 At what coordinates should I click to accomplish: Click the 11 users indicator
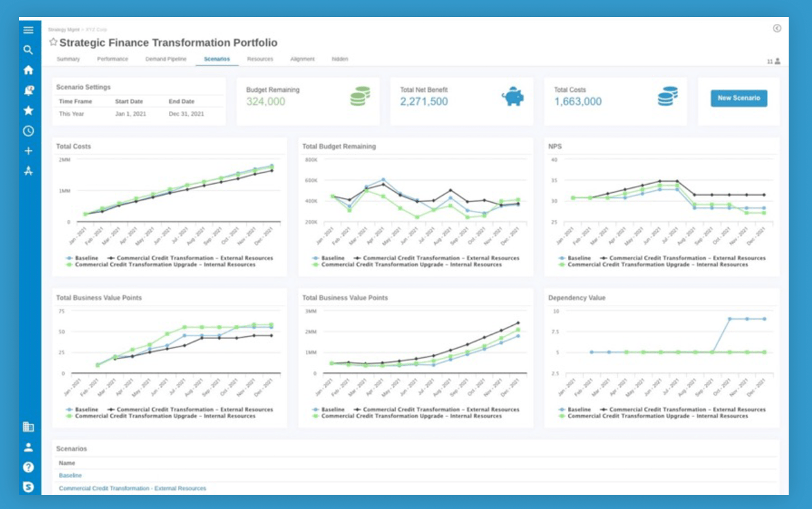[x=773, y=62]
